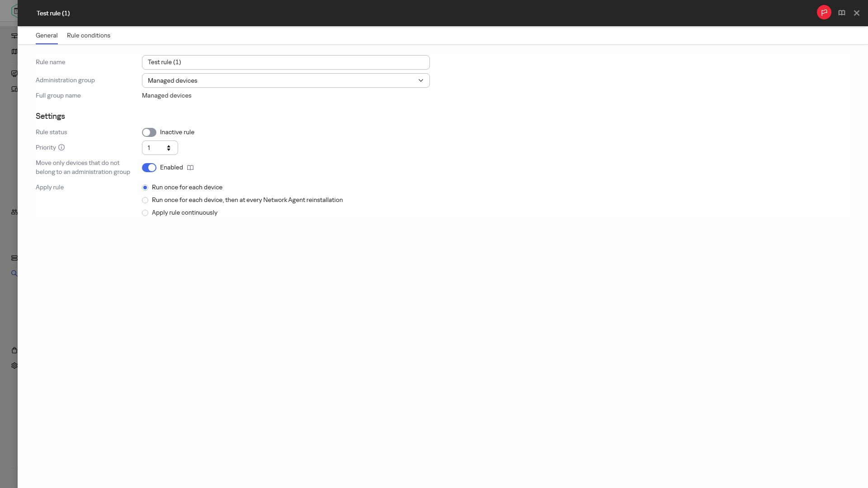Open help book icon beside Enabled
Image resolution: width=868 pixels, height=488 pixels.
coord(190,168)
